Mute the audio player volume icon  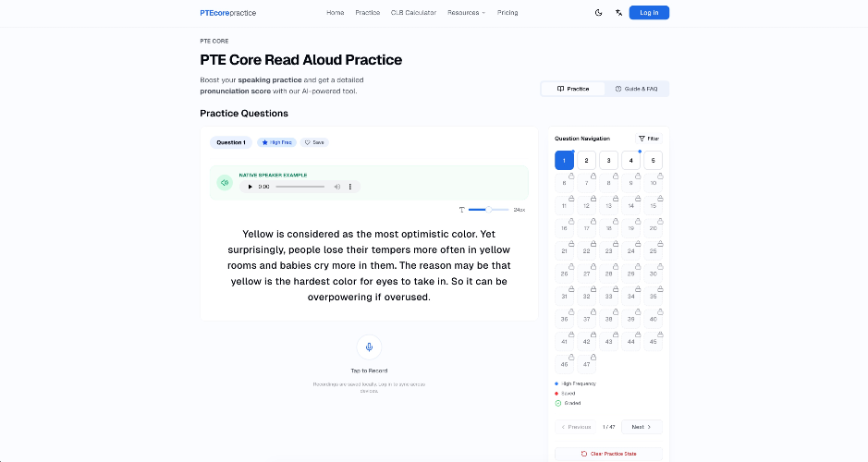click(336, 187)
